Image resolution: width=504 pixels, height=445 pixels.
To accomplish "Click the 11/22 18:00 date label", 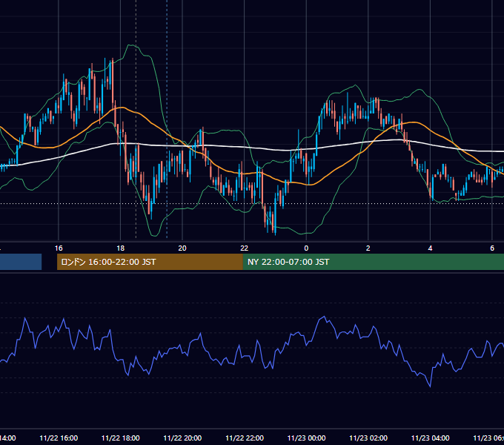I will (x=121, y=438).
